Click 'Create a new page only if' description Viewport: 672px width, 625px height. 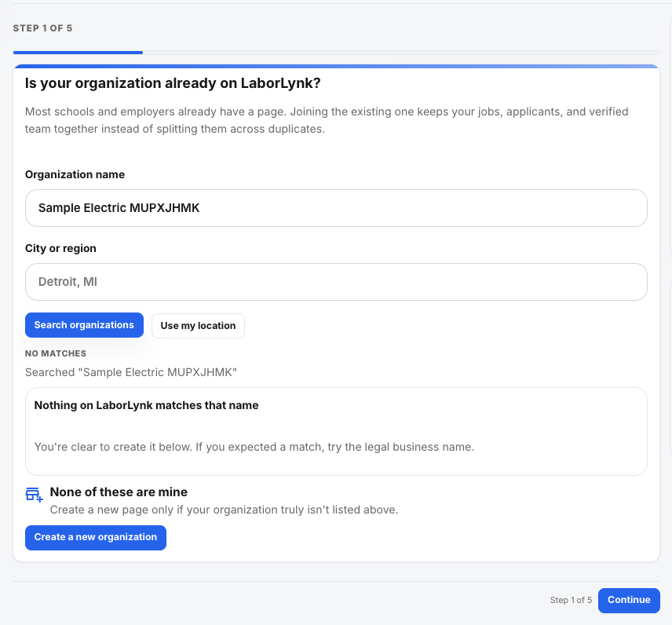(x=225, y=510)
